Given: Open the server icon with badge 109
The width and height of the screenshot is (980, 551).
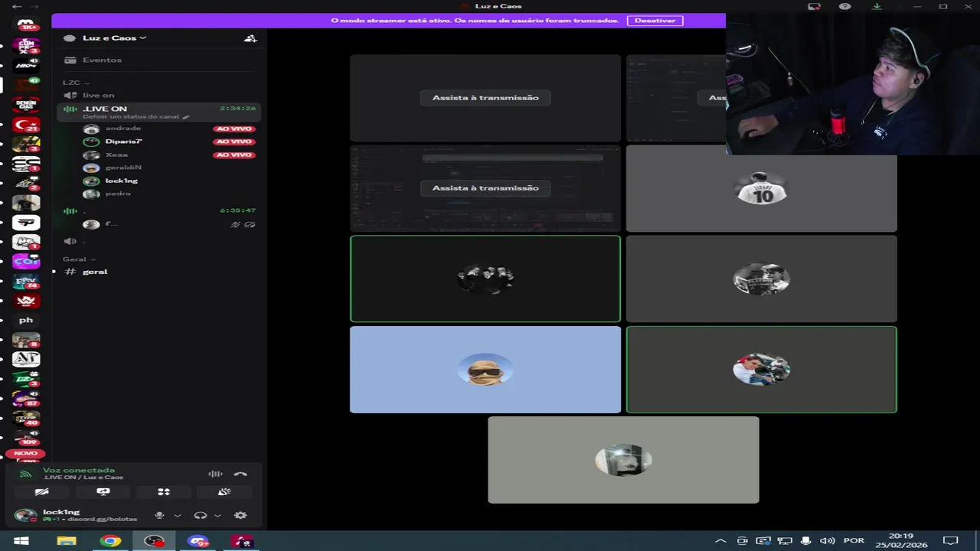Looking at the screenshot, I should 26,438.
